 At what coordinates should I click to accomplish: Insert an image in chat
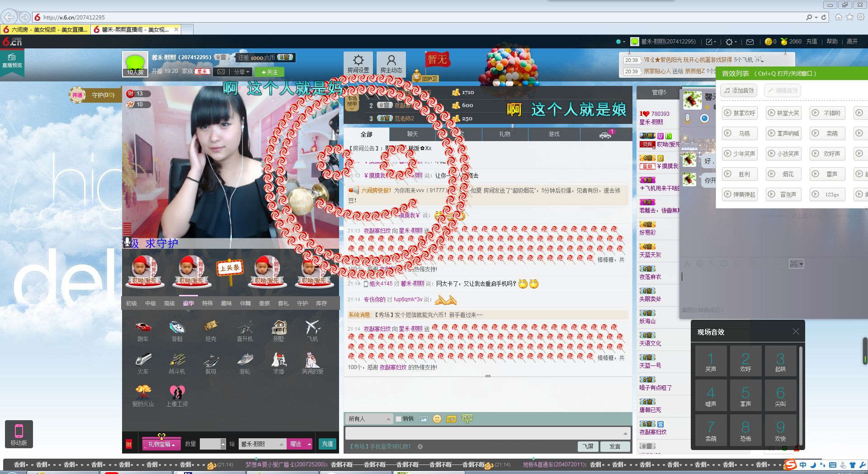423,419
